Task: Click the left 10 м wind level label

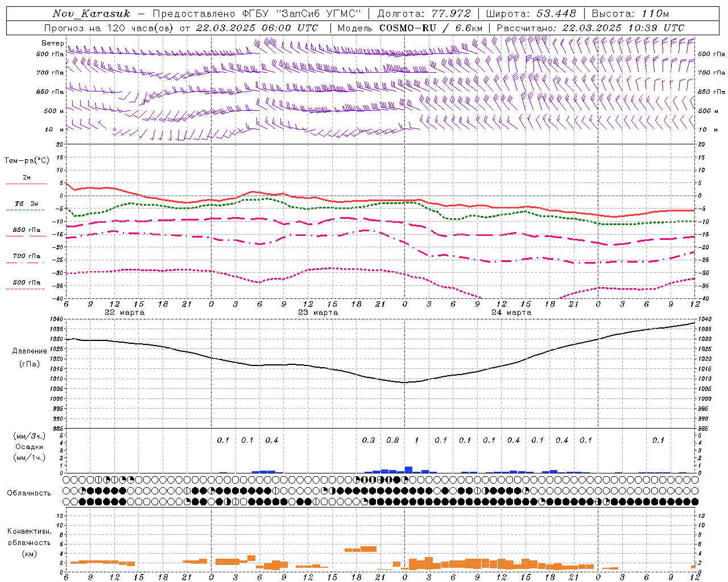Action: click(x=54, y=130)
